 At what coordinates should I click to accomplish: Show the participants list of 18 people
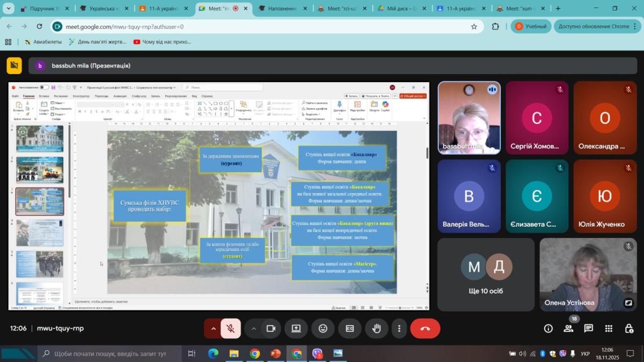point(568,329)
